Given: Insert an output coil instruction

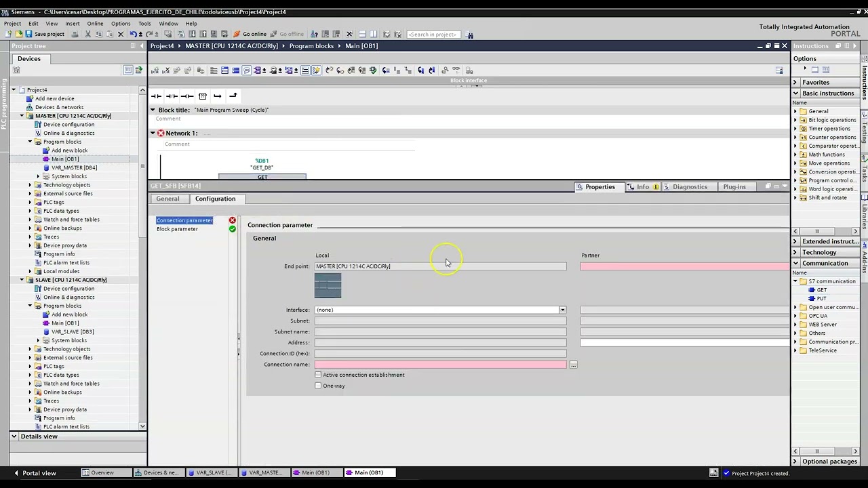Looking at the screenshot, I should pyautogui.click(x=187, y=96).
